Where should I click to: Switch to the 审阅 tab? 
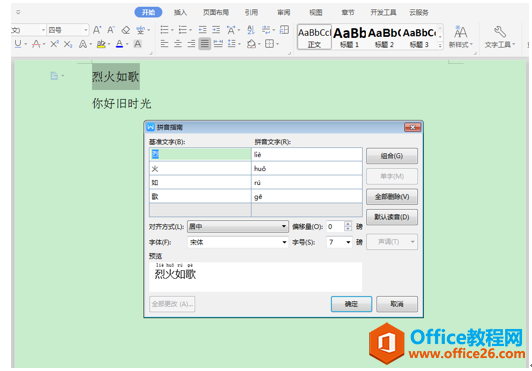pos(284,13)
